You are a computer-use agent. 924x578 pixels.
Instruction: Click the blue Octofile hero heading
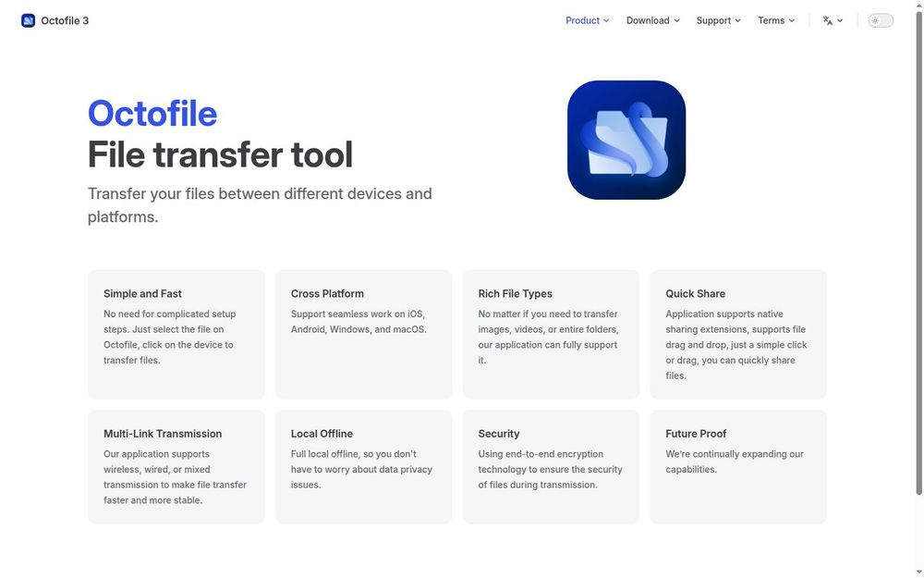[152, 113]
